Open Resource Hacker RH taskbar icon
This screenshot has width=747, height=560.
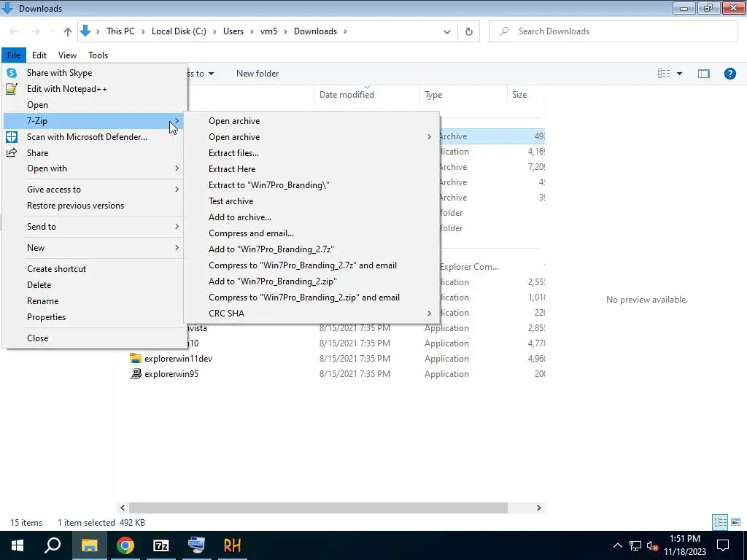point(232,545)
